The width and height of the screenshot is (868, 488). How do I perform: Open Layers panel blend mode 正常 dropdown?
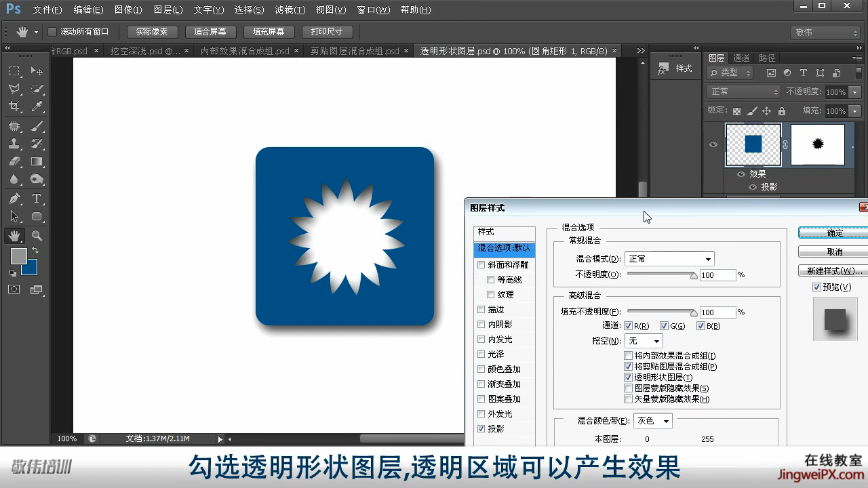tap(744, 91)
